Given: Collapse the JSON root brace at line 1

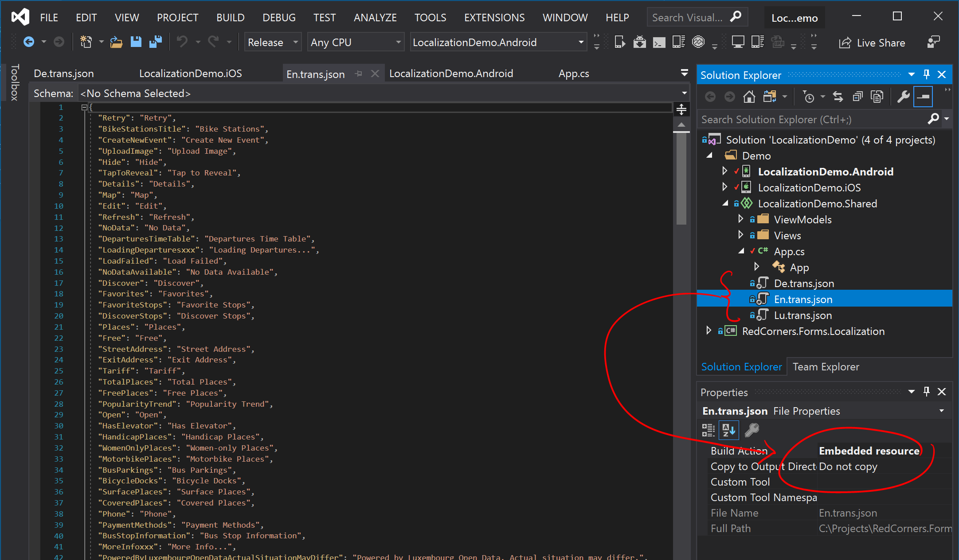Looking at the screenshot, I should 84,107.
